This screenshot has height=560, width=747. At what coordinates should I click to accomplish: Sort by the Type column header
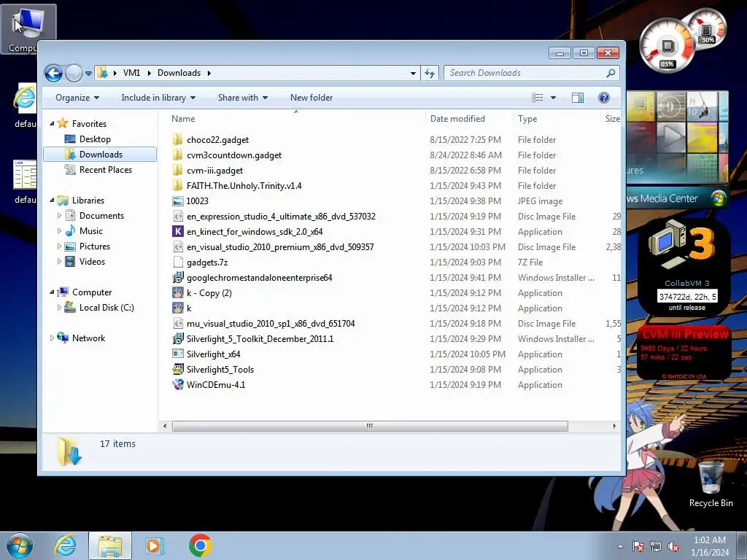tap(557, 119)
